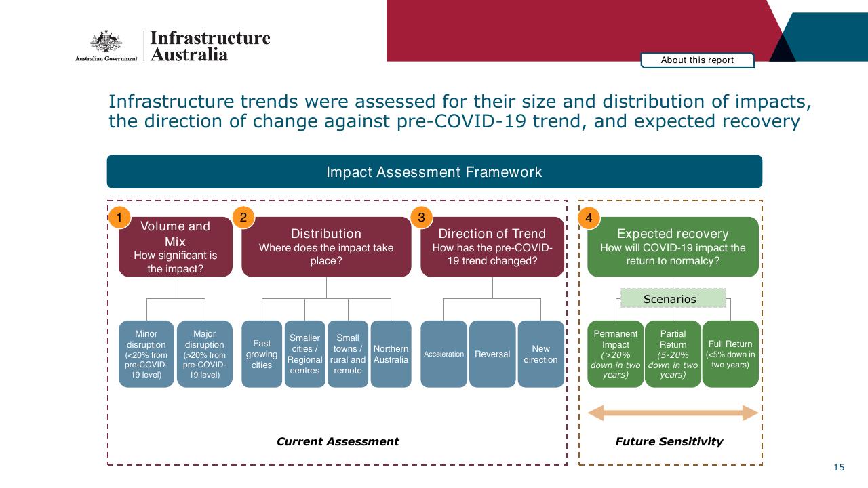This screenshot has height=488, width=868.
Task: Select the Acceleration tile
Action: (444, 354)
